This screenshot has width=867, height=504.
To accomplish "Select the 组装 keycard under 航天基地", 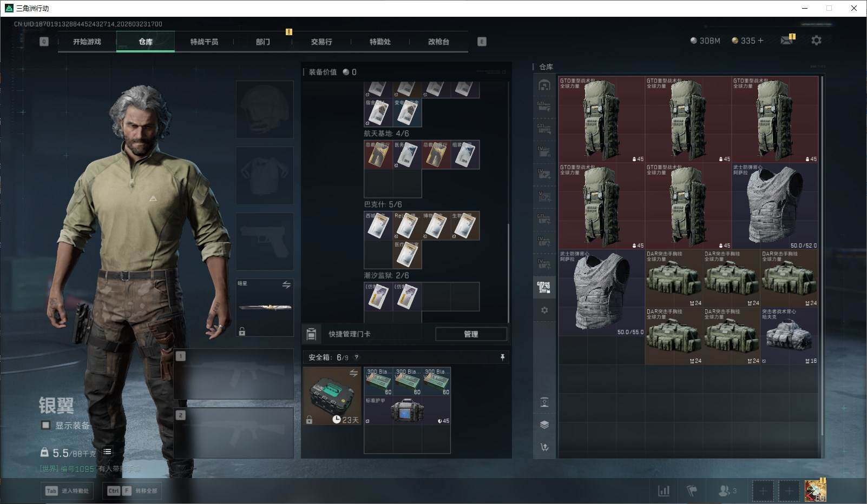I will click(x=465, y=155).
